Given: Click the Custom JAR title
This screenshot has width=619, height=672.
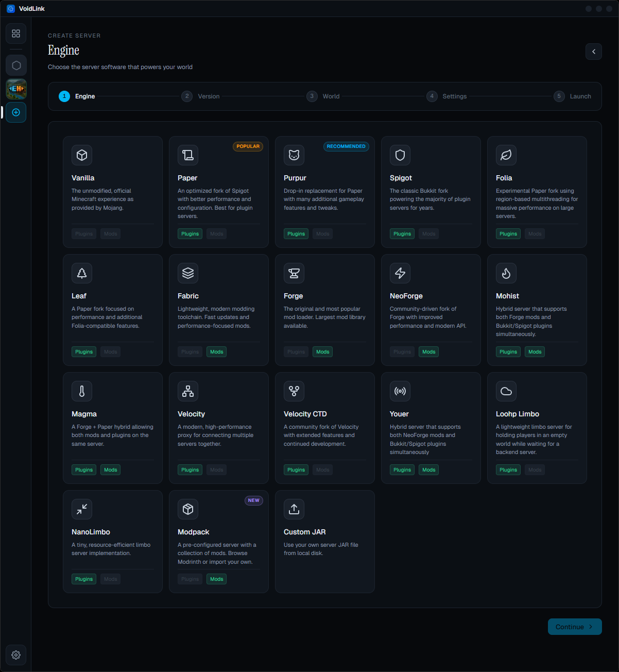Looking at the screenshot, I should click(305, 532).
